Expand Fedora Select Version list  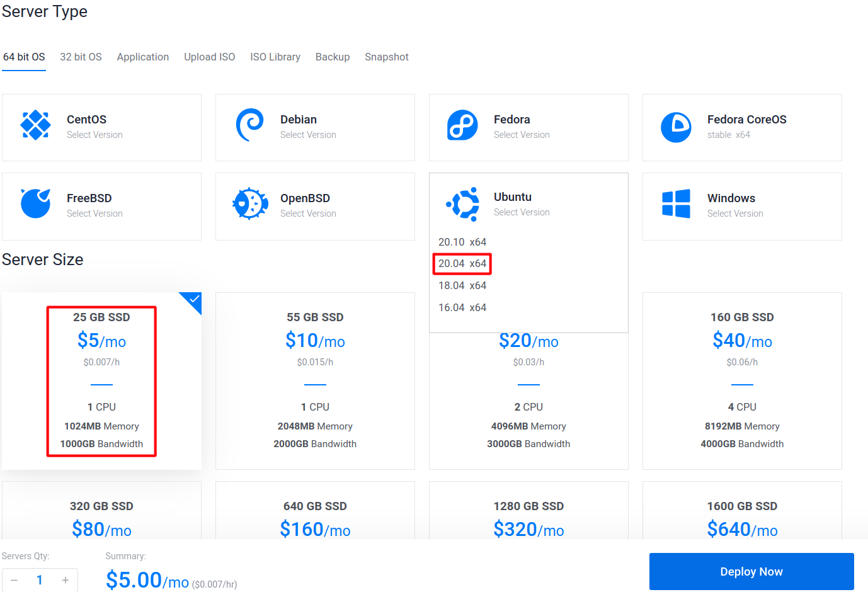point(528,127)
